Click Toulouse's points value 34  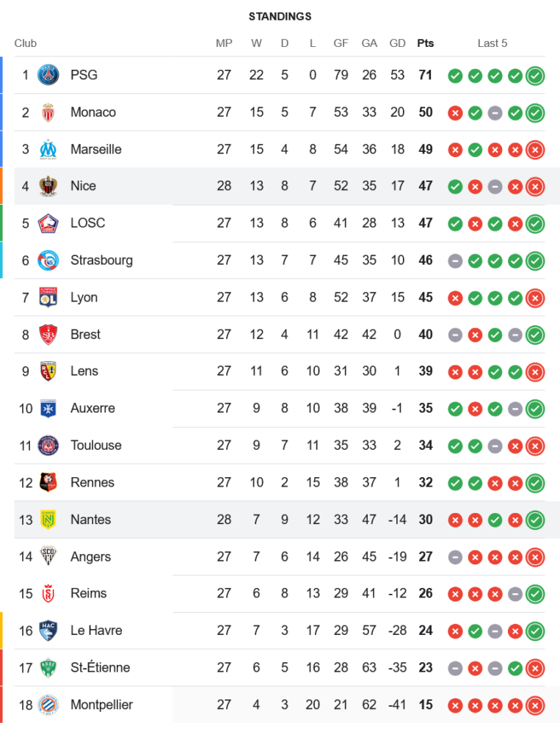click(425, 446)
